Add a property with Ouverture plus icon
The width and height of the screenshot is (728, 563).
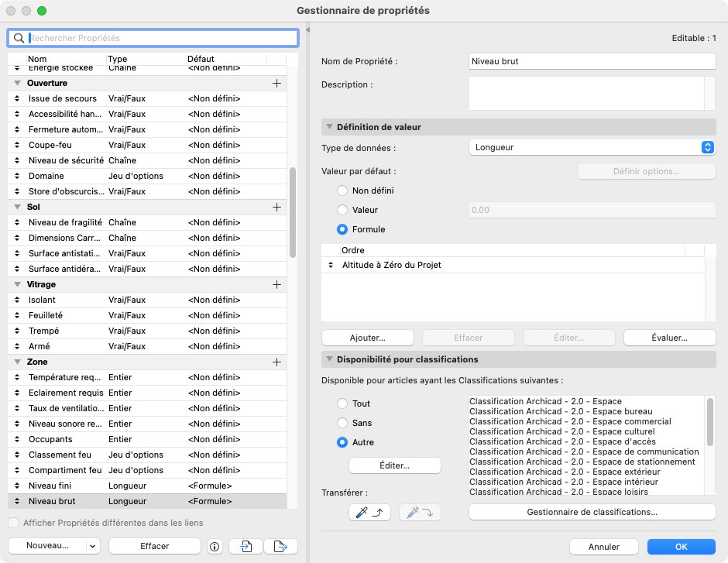pyautogui.click(x=276, y=83)
